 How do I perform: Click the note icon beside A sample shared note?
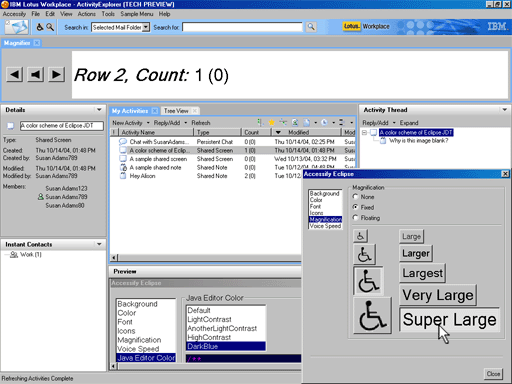click(123, 167)
